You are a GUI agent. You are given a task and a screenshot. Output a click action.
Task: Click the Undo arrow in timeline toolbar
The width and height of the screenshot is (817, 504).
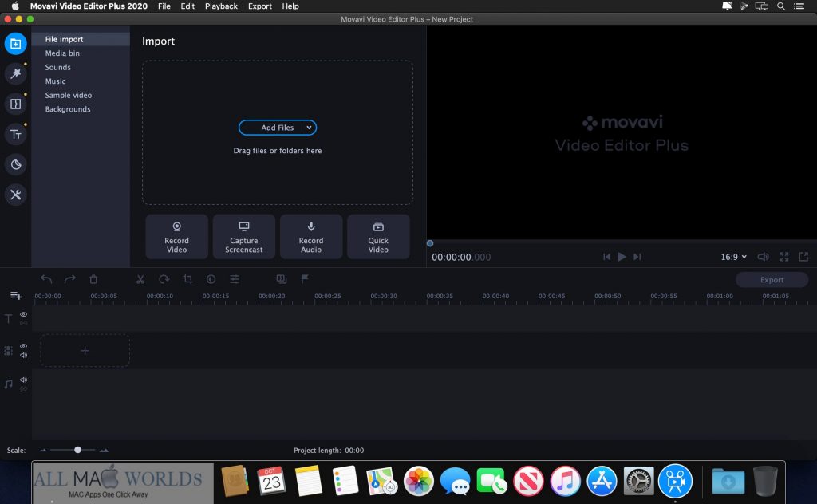46,279
